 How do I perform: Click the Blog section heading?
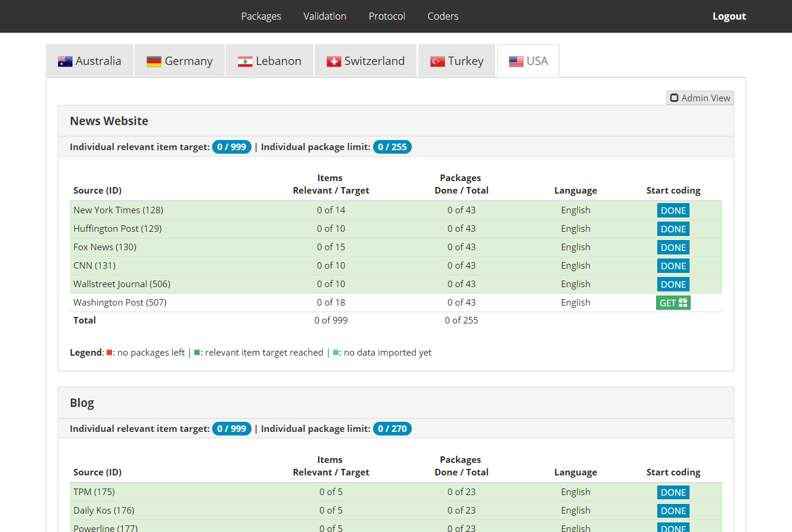click(82, 403)
